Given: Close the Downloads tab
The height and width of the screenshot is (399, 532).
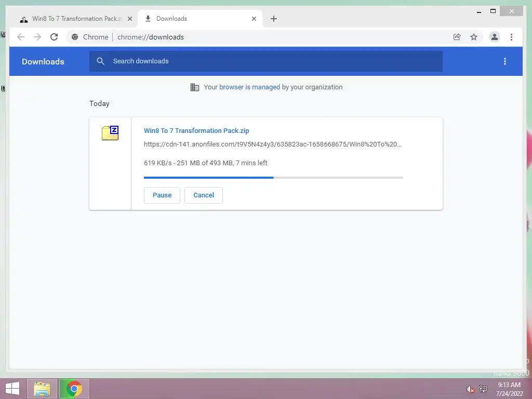Looking at the screenshot, I should pyautogui.click(x=254, y=19).
